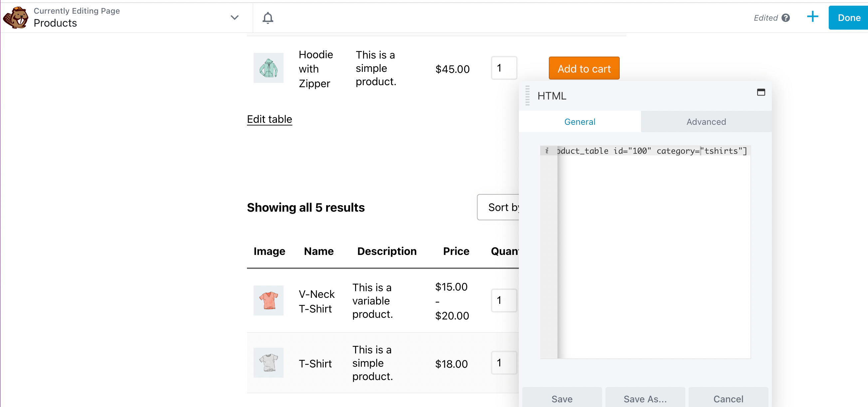Click the info icon in the code gutter
Viewport: 868px width, 407px height.
pyautogui.click(x=546, y=151)
